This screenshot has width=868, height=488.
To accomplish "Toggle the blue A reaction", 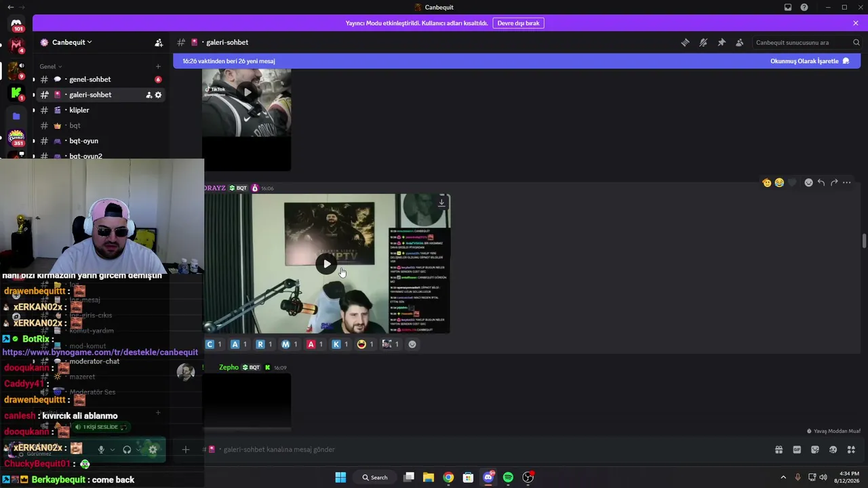I will coord(239,344).
